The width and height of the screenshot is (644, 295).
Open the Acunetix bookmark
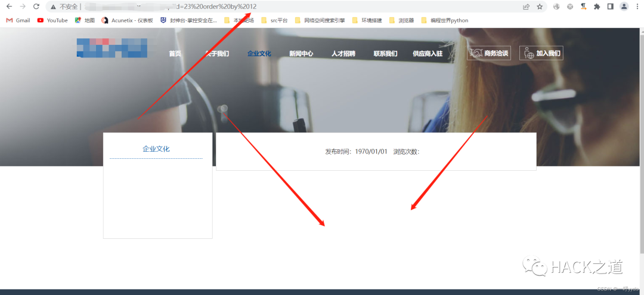tap(127, 20)
